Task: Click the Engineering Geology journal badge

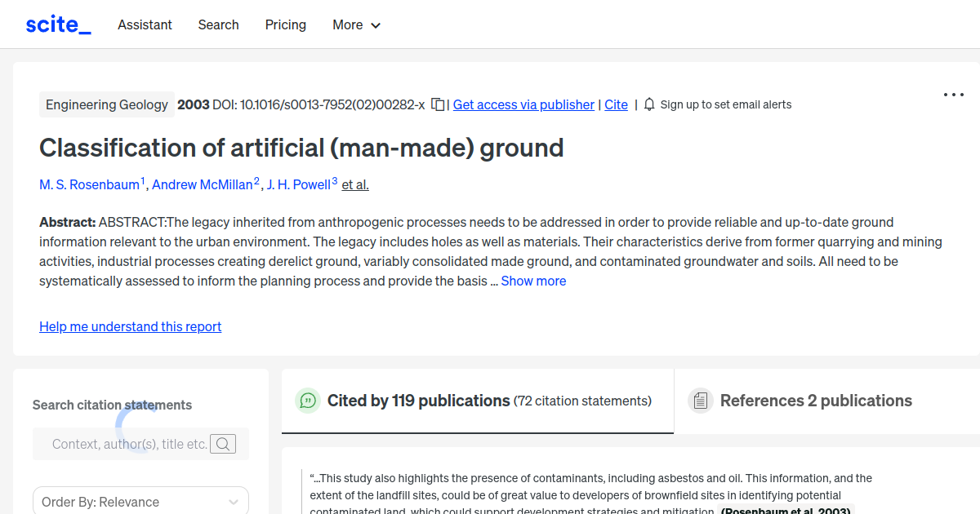Action: click(107, 104)
